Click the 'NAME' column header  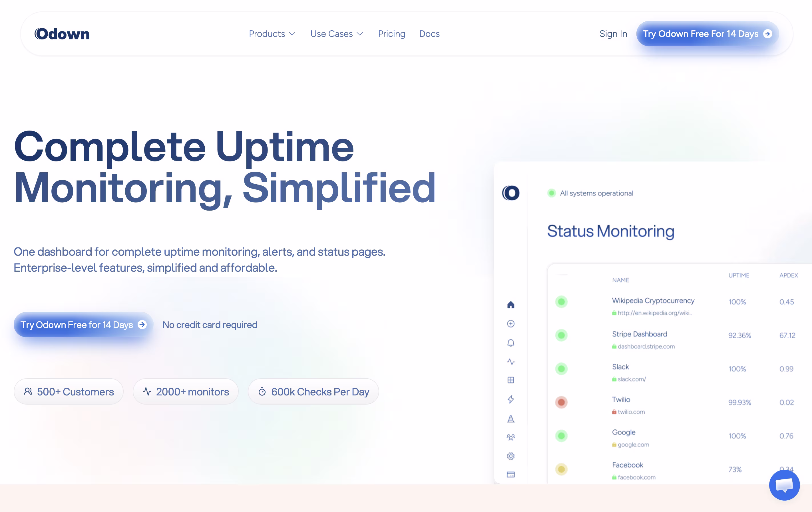[x=620, y=280]
